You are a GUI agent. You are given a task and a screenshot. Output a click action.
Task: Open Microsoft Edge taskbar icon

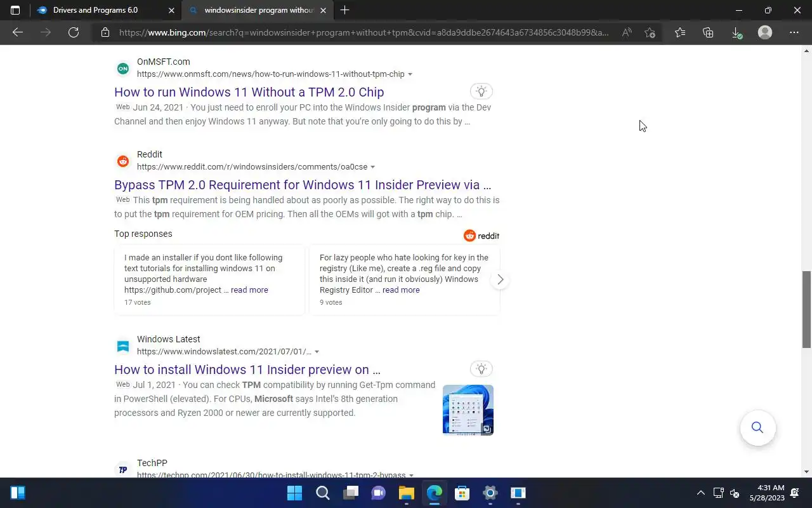pos(435,493)
